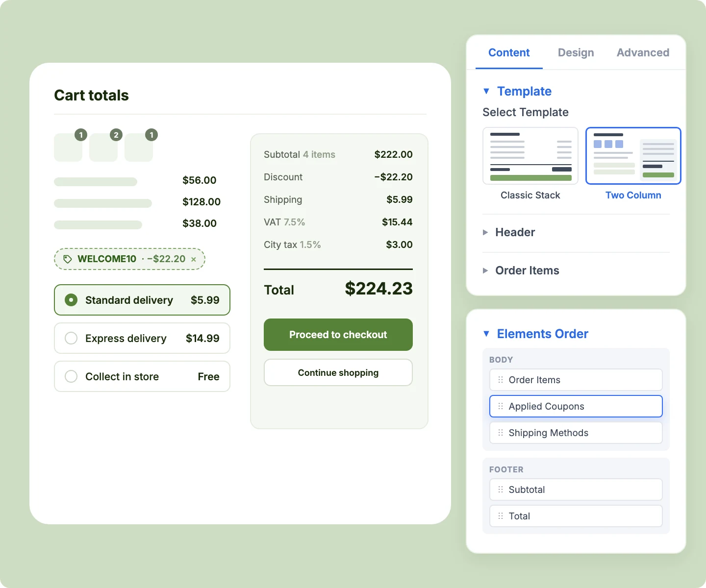
Task: Click the $128.00 item price
Action: (202, 201)
